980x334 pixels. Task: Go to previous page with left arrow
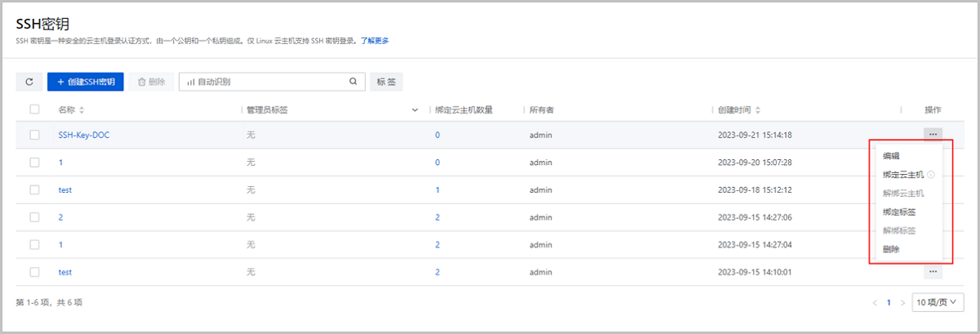coord(875,302)
